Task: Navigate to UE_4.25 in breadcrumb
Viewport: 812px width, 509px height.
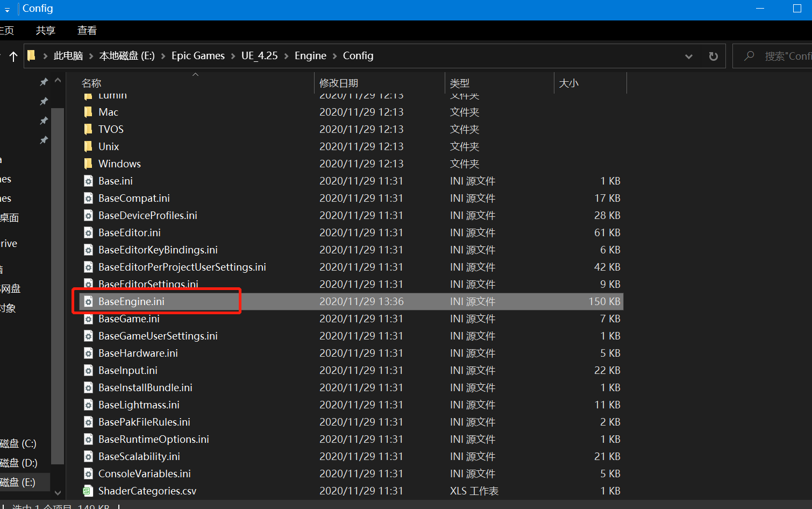Action: 260,56
